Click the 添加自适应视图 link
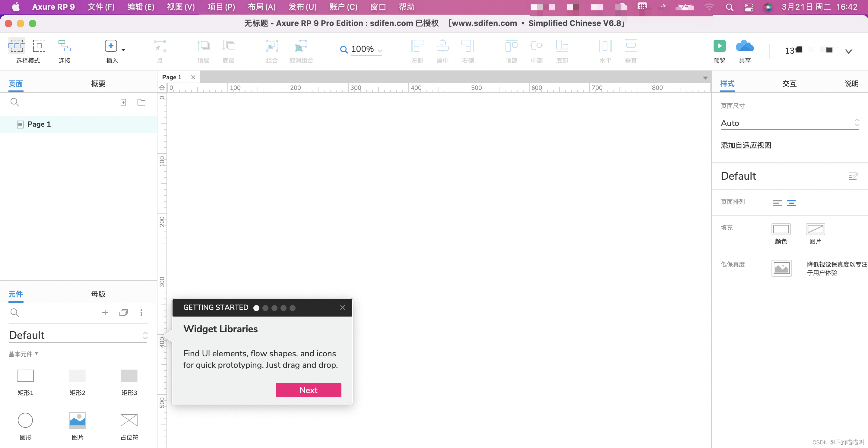Screen dimensions: 868x448 coord(746,145)
